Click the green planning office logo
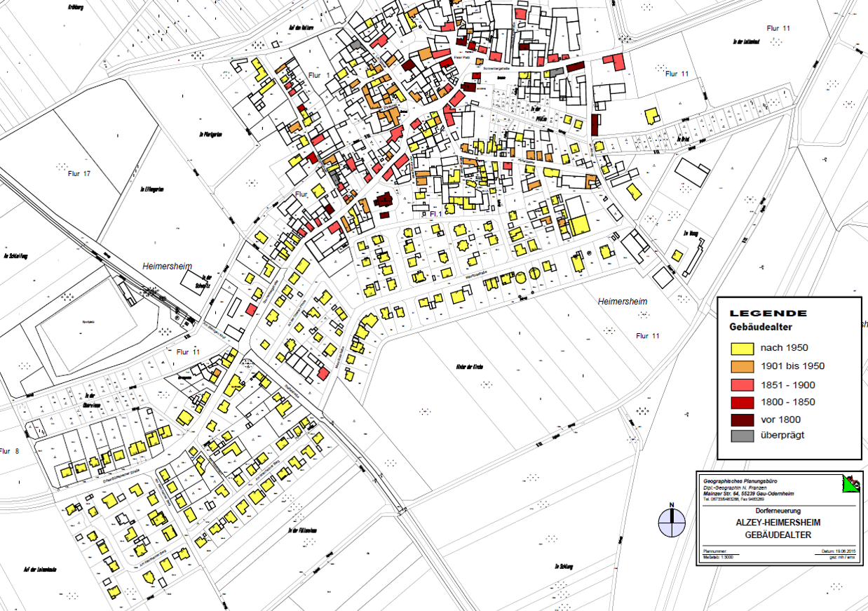This screenshot has width=868, height=611. click(850, 483)
